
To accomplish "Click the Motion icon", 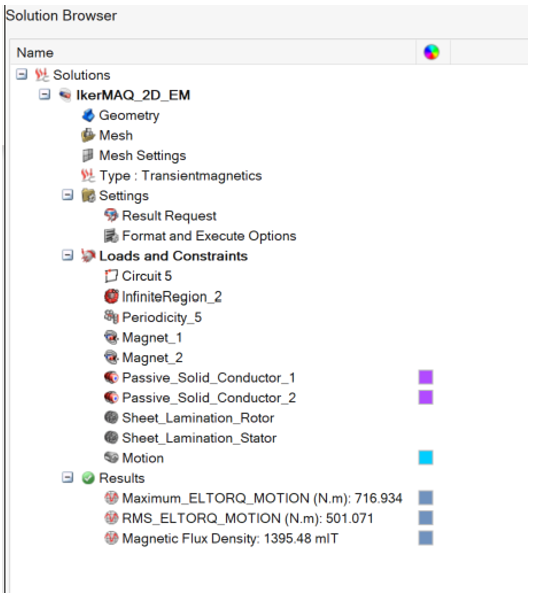I will 111,458.
